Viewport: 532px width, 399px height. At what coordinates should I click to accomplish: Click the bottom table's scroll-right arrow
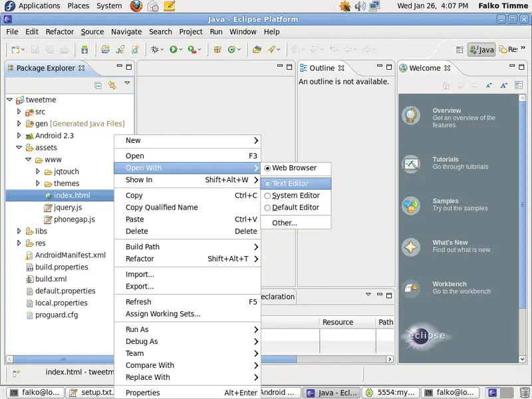coord(390,359)
